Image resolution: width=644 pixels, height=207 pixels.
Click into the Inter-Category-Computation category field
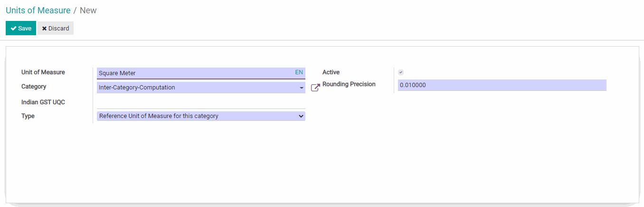[195, 88]
